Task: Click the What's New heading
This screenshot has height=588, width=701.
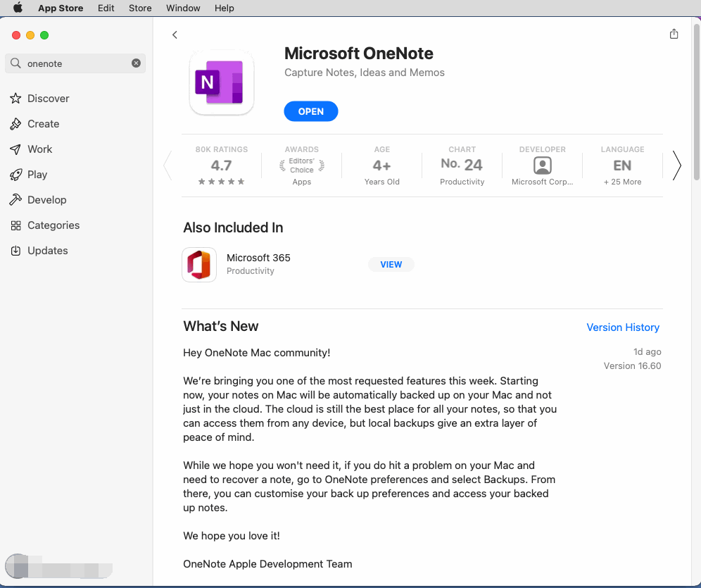Action: coord(221,326)
